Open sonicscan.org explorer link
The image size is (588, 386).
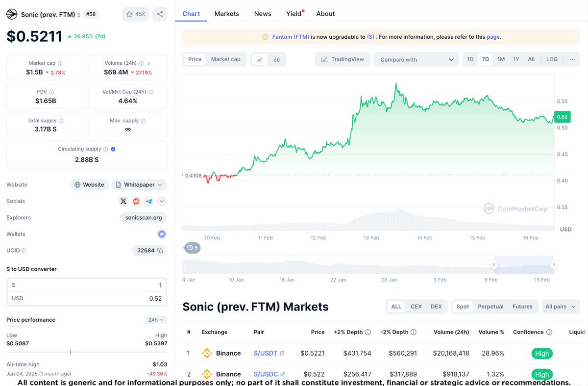coord(143,218)
